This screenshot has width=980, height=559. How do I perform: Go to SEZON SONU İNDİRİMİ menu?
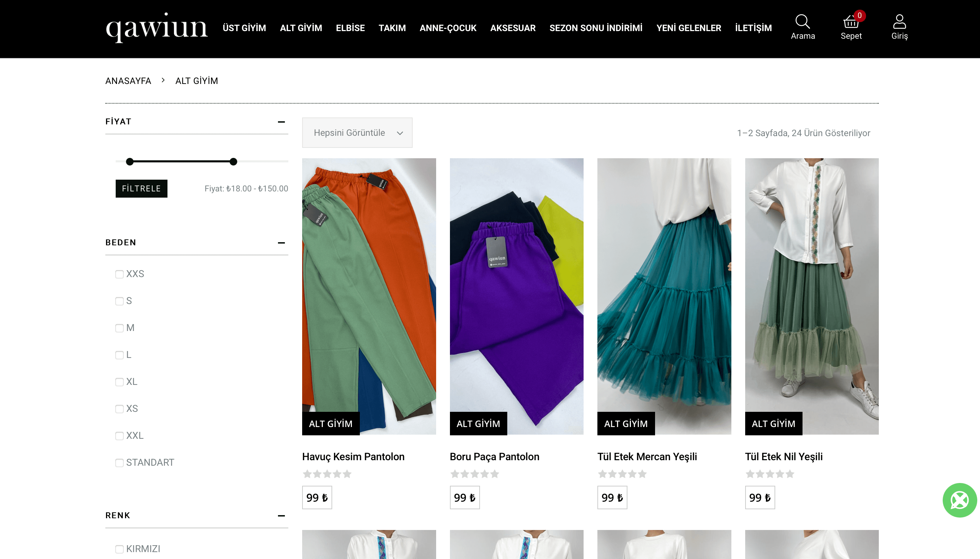pyautogui.click(x=596, y=28)
